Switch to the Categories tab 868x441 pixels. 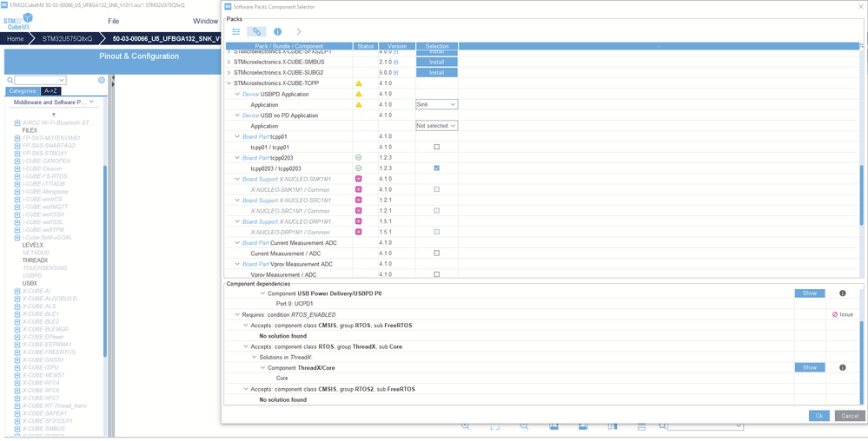23,91
